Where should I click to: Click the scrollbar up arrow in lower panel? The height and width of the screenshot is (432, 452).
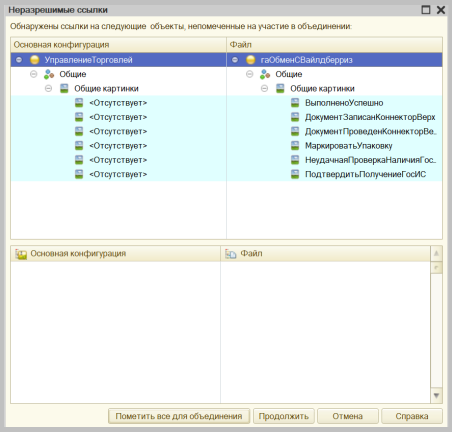point(436,254)
